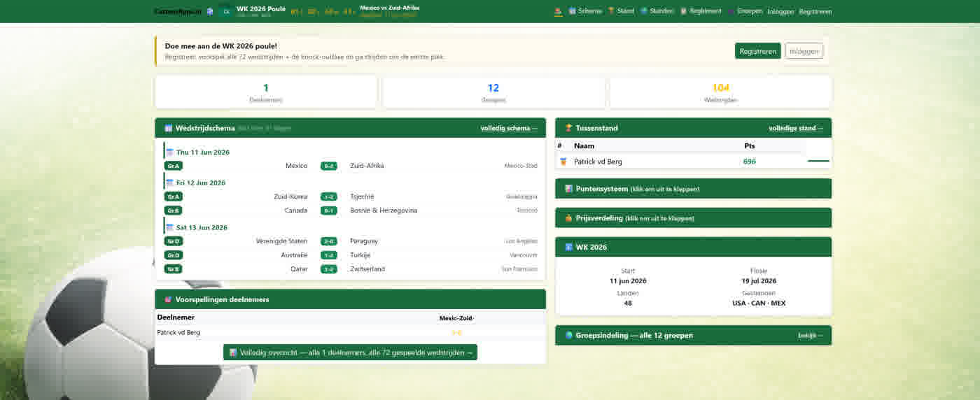This screenshot has height=400, width=980.
Task: Click the points progress bar in Tussenstand
Action: tap(818, 162)
